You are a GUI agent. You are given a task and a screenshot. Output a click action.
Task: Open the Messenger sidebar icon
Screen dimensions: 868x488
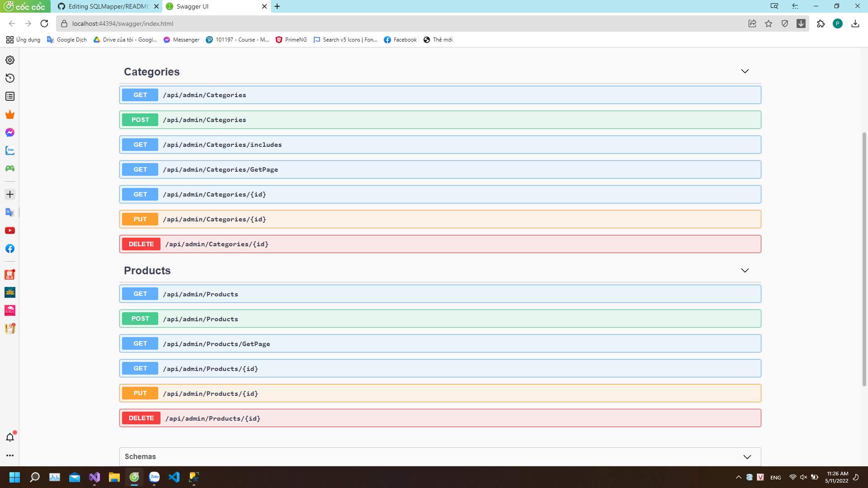(9, 132)
